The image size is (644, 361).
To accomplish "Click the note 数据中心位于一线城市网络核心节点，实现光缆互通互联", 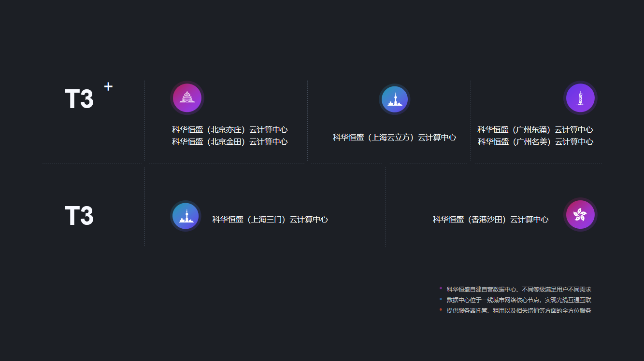I will tap(519, 300).
